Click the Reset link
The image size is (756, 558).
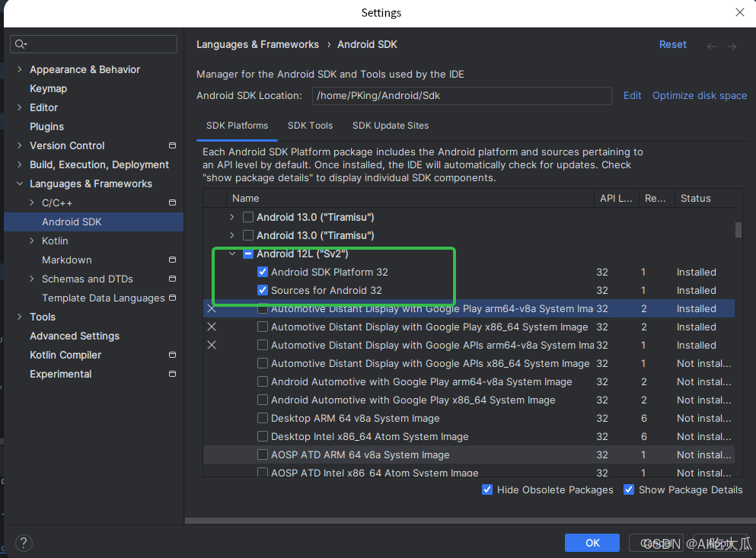tap(672, 44)
